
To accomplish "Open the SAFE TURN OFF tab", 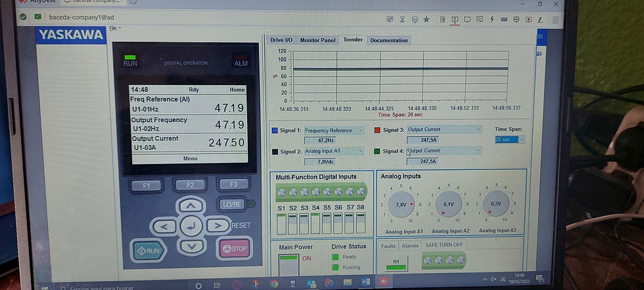I will (444, 245).
